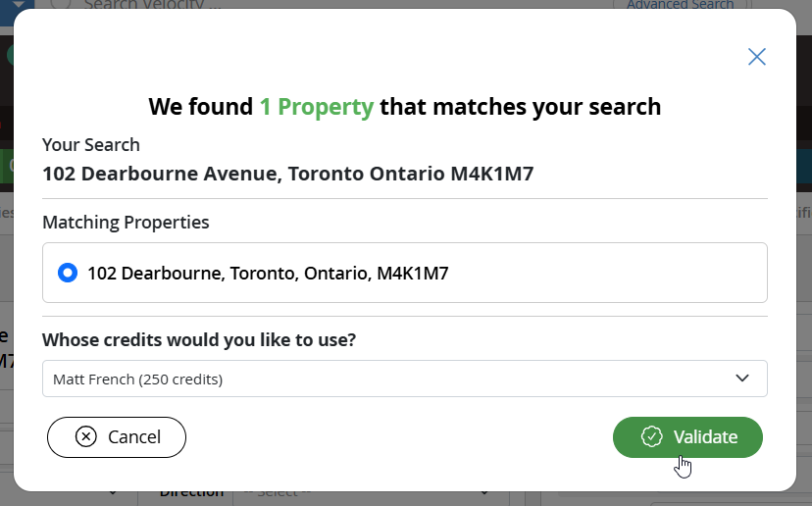Choose the matching property row for M4K1M7
812x506 pixels.
[404, 273]
